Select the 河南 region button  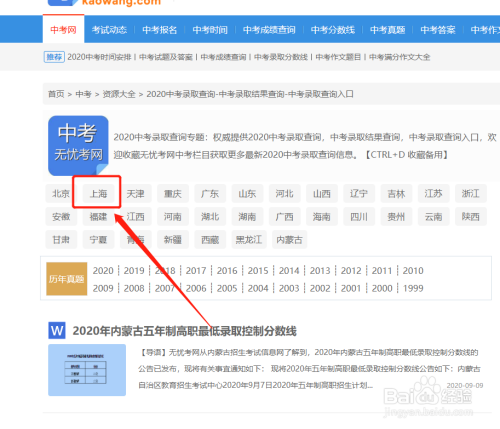pos(173,217)
